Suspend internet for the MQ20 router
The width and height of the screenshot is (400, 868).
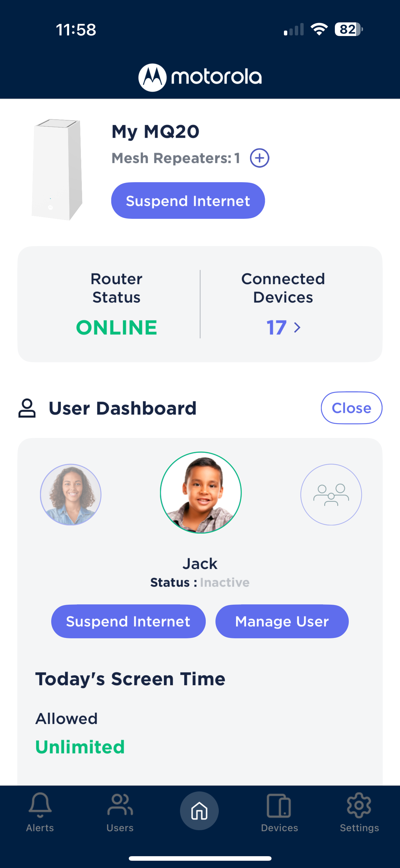click(188, 200)
